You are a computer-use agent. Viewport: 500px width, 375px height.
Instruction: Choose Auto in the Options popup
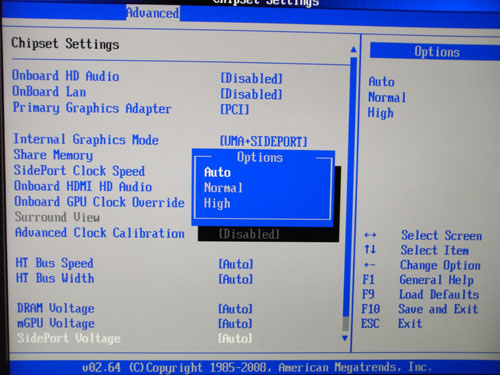[217, 172]
